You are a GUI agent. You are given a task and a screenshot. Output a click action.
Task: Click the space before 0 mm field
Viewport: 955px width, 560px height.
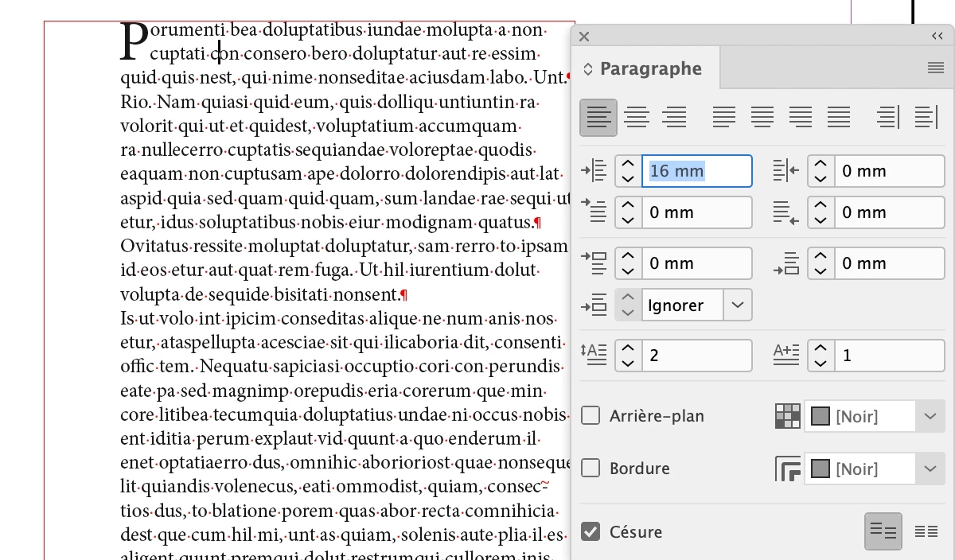click(x=696, y=263)
